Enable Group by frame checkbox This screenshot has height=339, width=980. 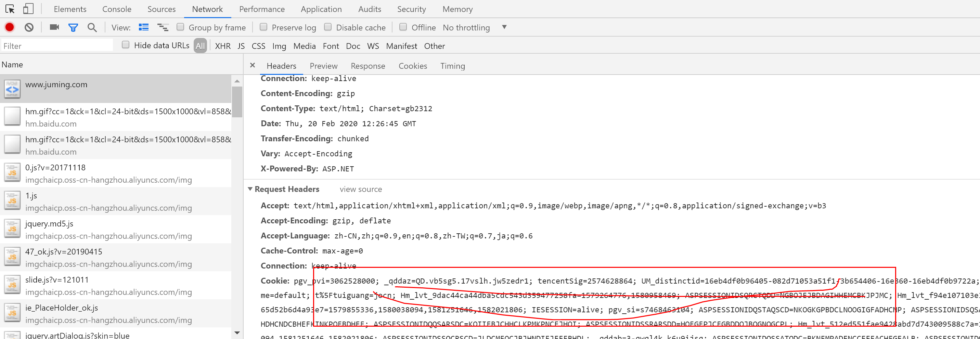coord(180,27)
